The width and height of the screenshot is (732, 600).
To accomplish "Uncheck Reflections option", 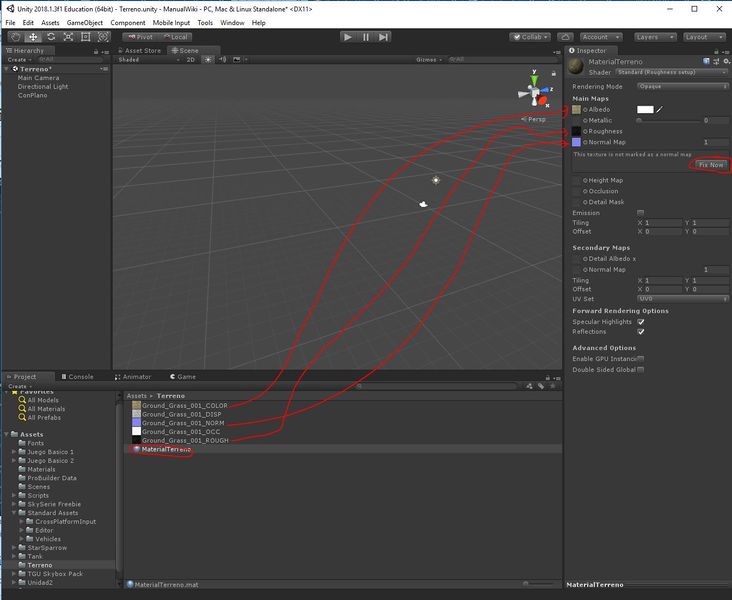I will (641, 332).
